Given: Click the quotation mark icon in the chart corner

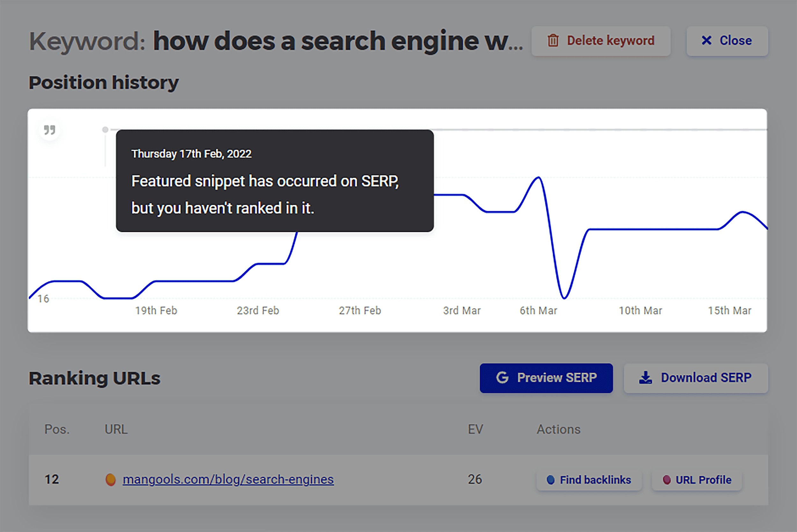Looking at the screenshot, I should (x=49, y=130).
